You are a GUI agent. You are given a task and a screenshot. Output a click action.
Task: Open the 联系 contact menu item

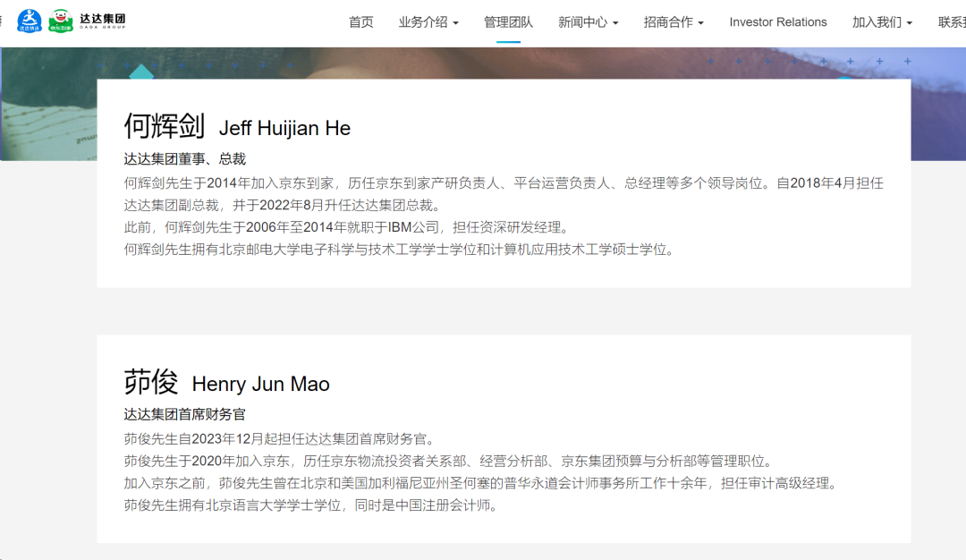(x=951, y=22)
